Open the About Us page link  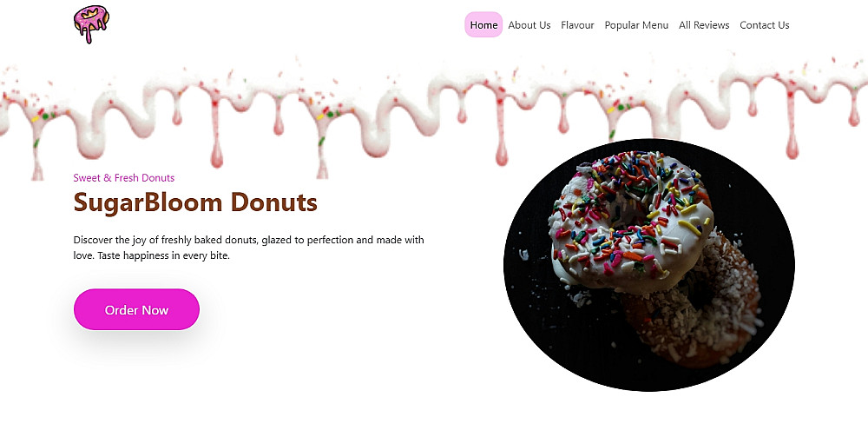point(529,25)
